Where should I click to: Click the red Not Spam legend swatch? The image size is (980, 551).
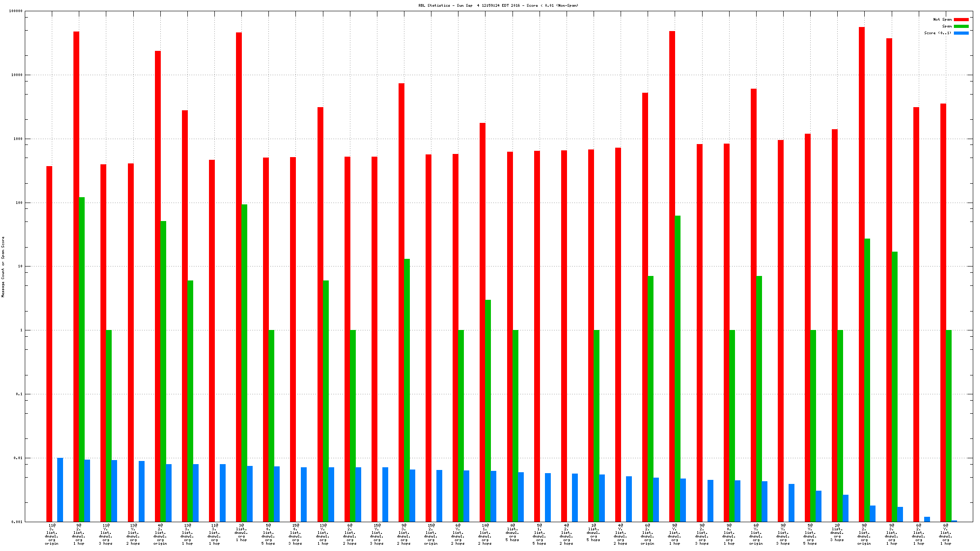coord(961,20)
